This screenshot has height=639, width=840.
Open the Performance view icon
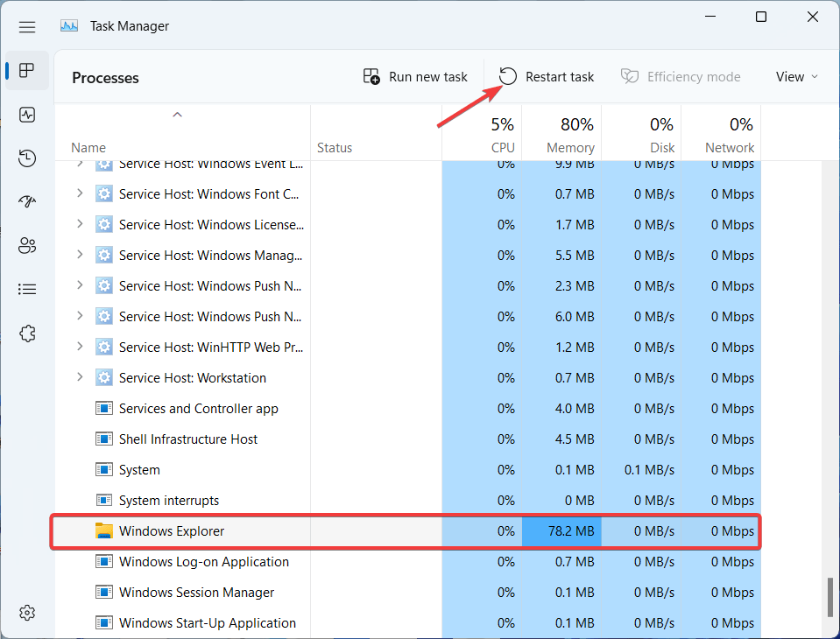pyautogui.click(x=26, y=114)
